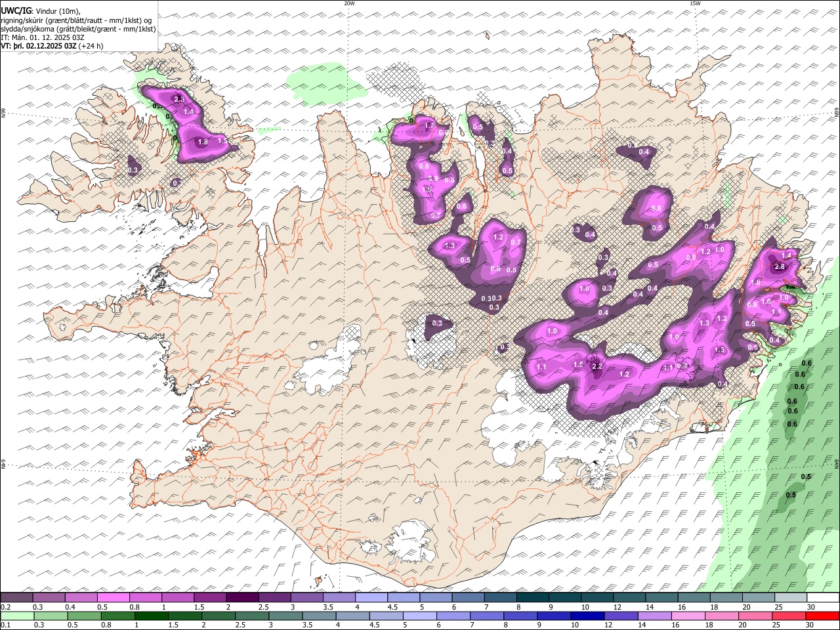Click the 20W longitude label at top
The image size is (840, 630).
click(x=349, y=3)
